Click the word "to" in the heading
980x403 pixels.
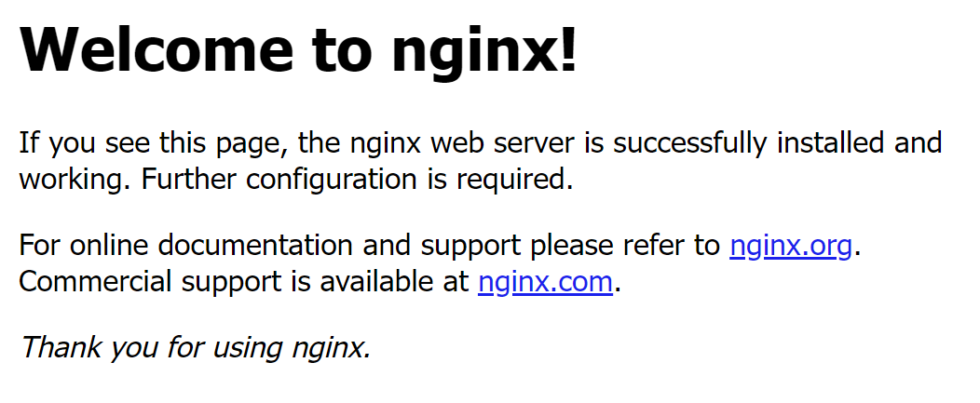coord(343,51)
